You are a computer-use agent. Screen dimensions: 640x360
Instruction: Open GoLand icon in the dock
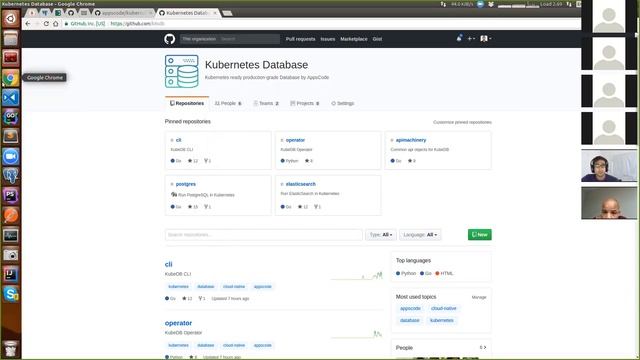click(11, 117)
